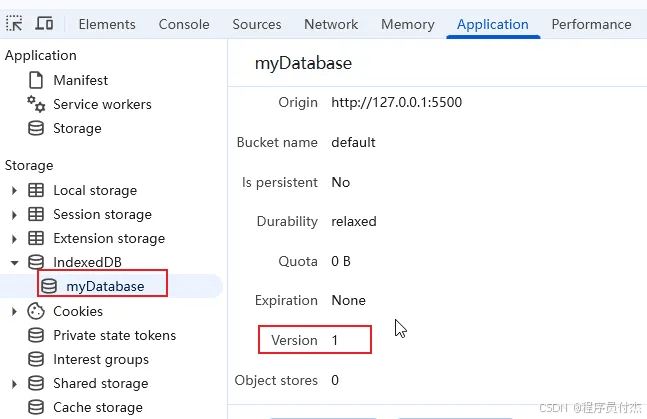647x419 pixels.
Task: Collapse the IndexedDB tree node
Action: click(x=14, y=263)
